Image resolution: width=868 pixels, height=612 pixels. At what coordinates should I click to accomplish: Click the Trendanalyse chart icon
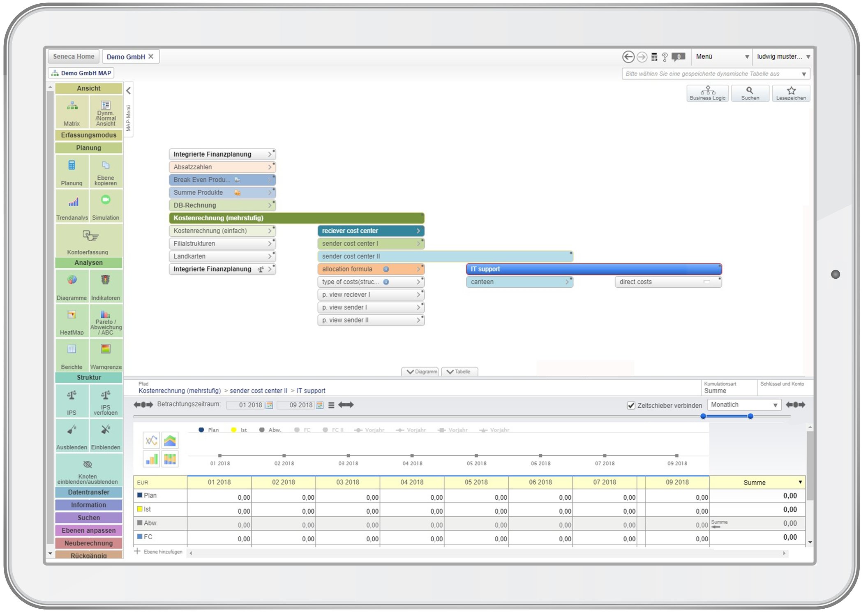[73, 202]
